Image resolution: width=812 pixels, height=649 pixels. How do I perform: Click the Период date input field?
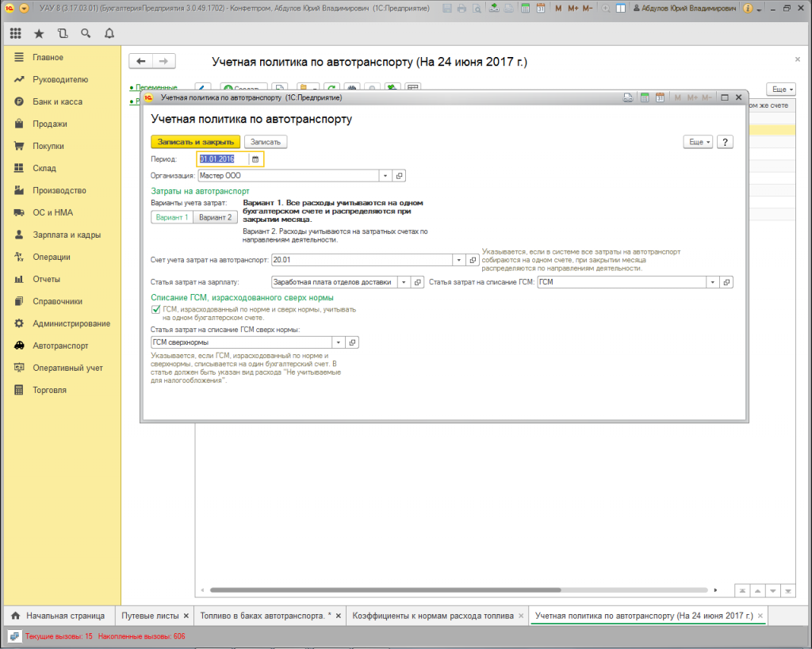click(x=223, y=159)
